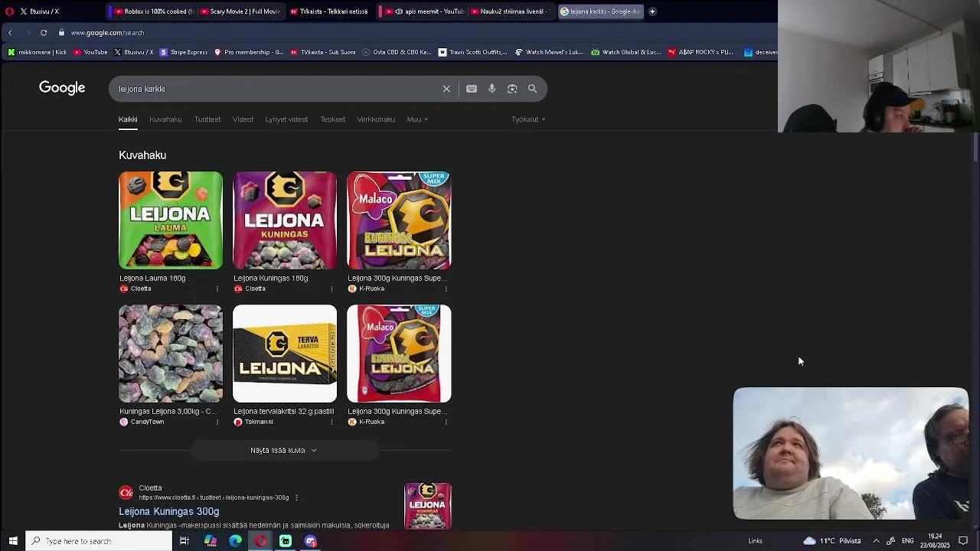Image resolution: width=980 pixels, height=551 pixels.
Task: Select the Kaikki search tab
Action: pyautogui.click(x=128, y=119)
